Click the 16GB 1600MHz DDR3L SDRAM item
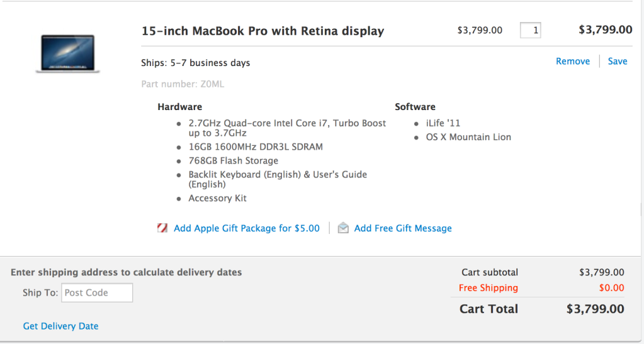The height and width of the screenshot is (344, 644). point(256,147)
